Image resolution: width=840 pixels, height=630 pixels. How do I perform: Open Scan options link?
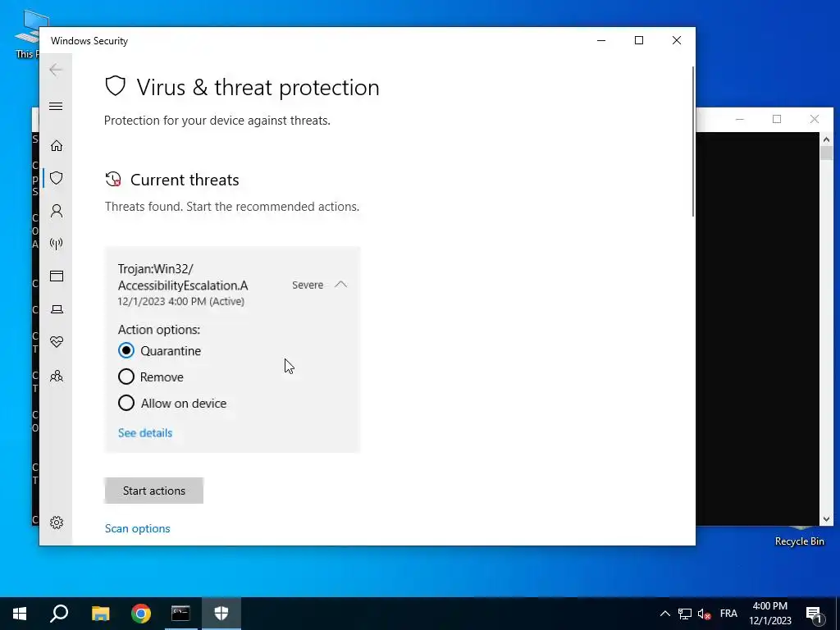[138, 528]
